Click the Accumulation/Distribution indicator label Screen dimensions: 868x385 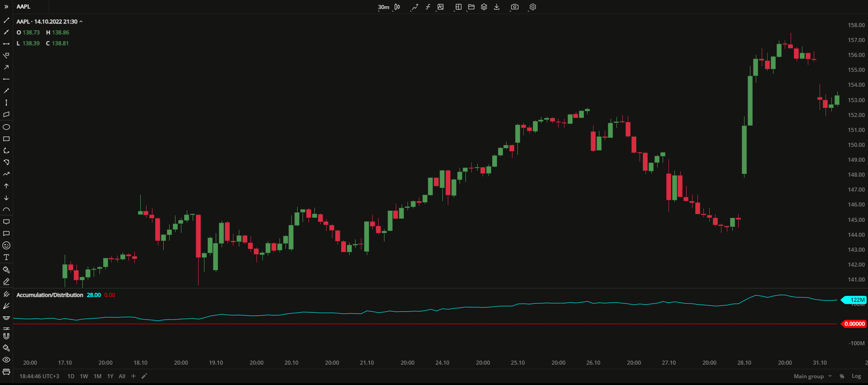(x=50, y=295)
